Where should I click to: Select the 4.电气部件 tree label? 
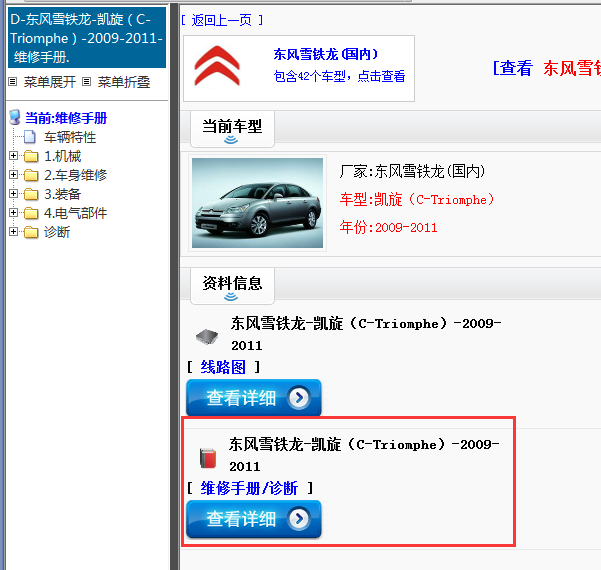[76, 213]
